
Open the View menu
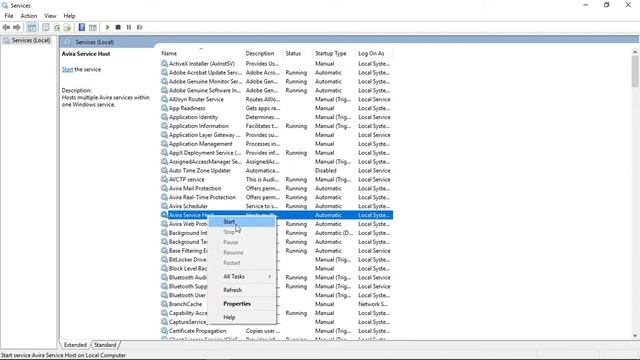[x=50, y=16]
